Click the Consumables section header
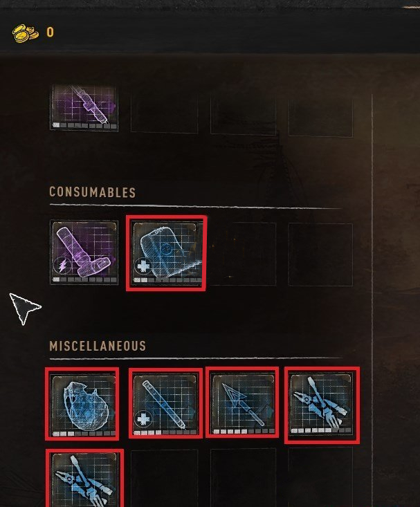This screenshot has height=507, width=420. point(92,192)
